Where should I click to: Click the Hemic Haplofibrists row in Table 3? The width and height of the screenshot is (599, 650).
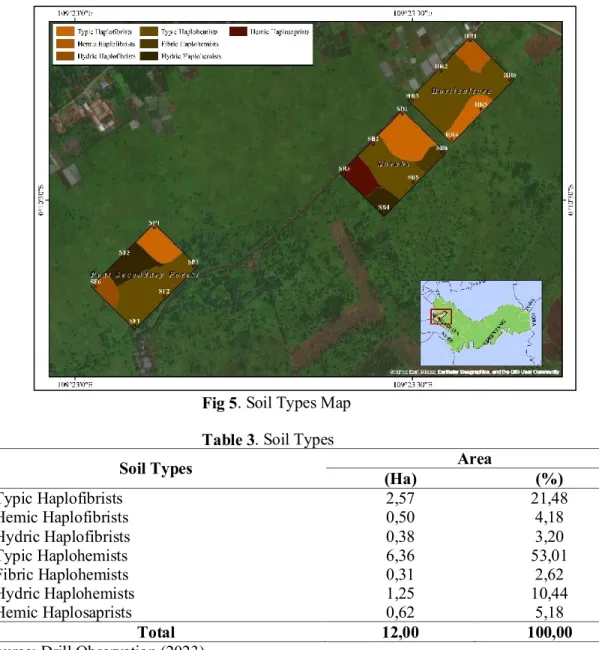[x=299, y=517]
